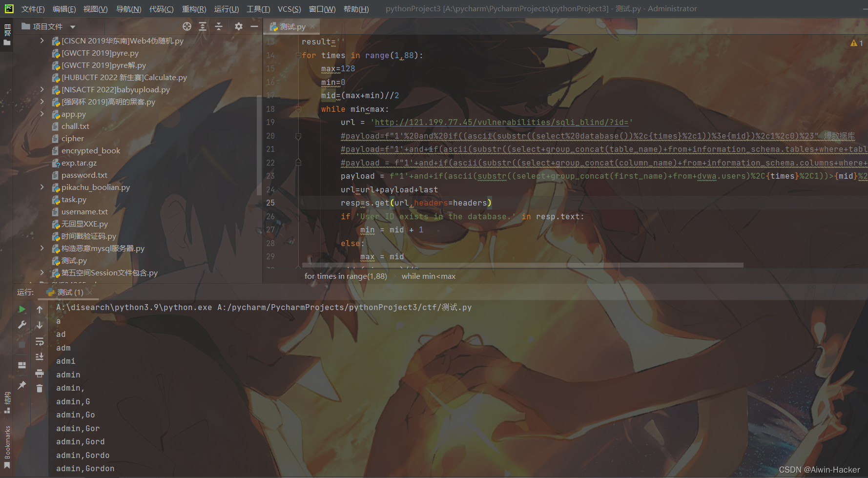Open the 重构(R) menu

point(194,9)
